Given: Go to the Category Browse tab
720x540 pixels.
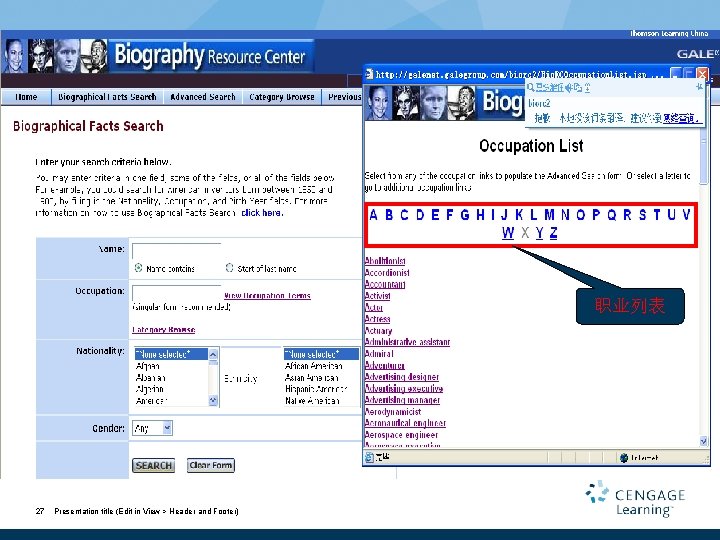Looking at the screenshot, I should (281, 97).
